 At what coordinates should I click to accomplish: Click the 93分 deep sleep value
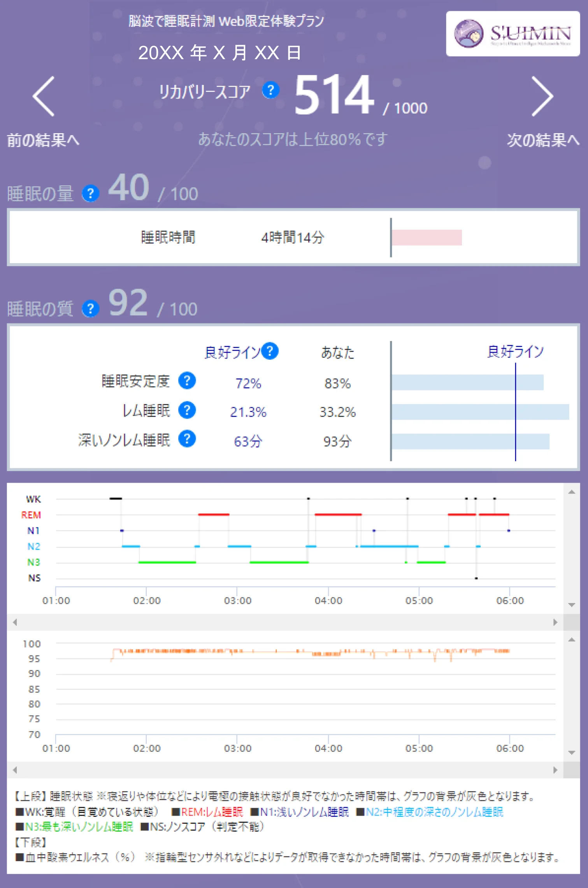coord(337,441)
